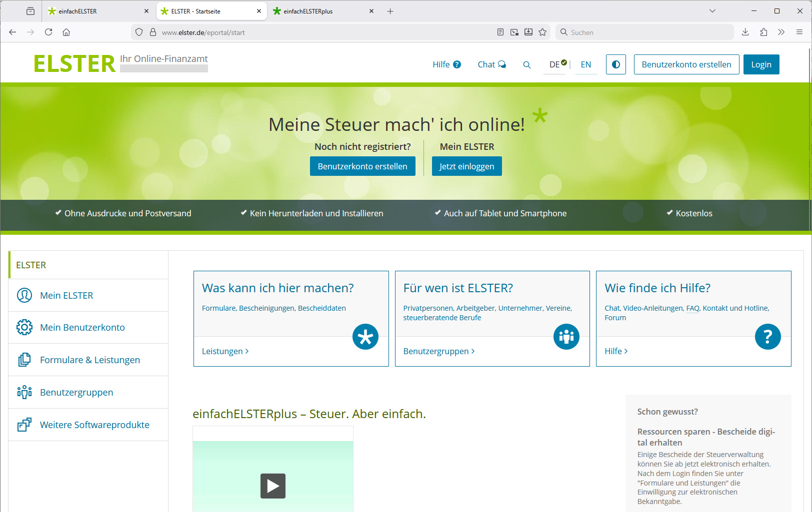
Task: Open the FAQ link in the help card
Action: (x=692, y=308)
